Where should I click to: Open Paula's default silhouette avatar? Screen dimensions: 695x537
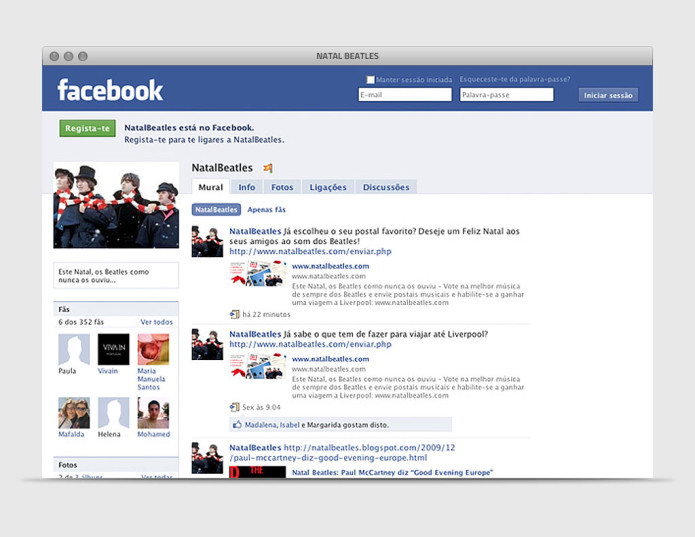tap(74, 349)
